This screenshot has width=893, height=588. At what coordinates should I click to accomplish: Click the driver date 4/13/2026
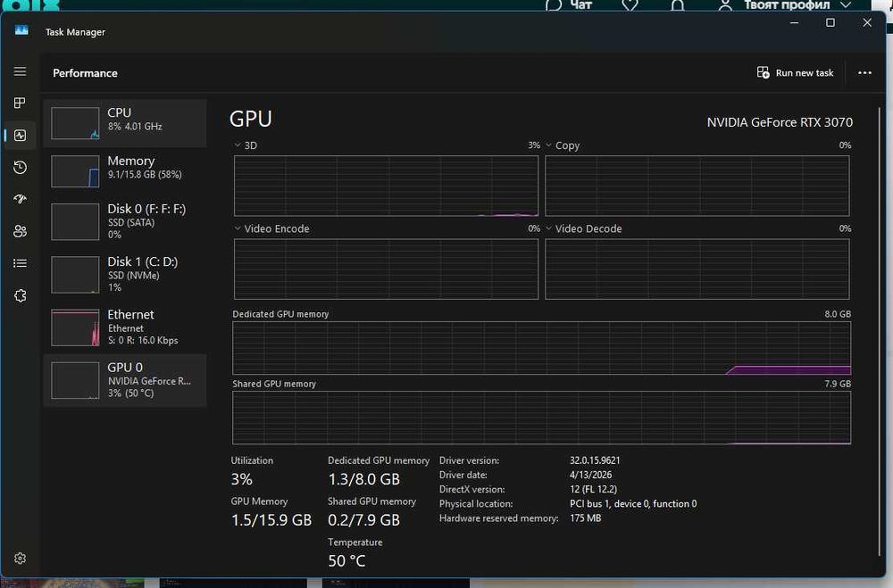click(590, 475)
